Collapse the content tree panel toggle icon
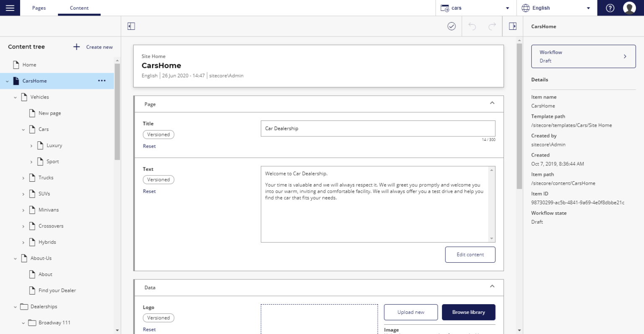This screenshot has height=334, width=644. click(131, 26)
